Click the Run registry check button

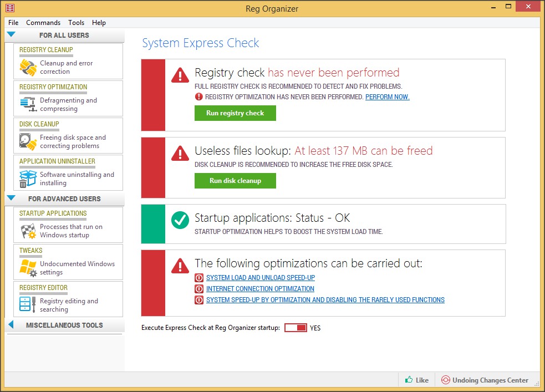[x=235, y=113]
